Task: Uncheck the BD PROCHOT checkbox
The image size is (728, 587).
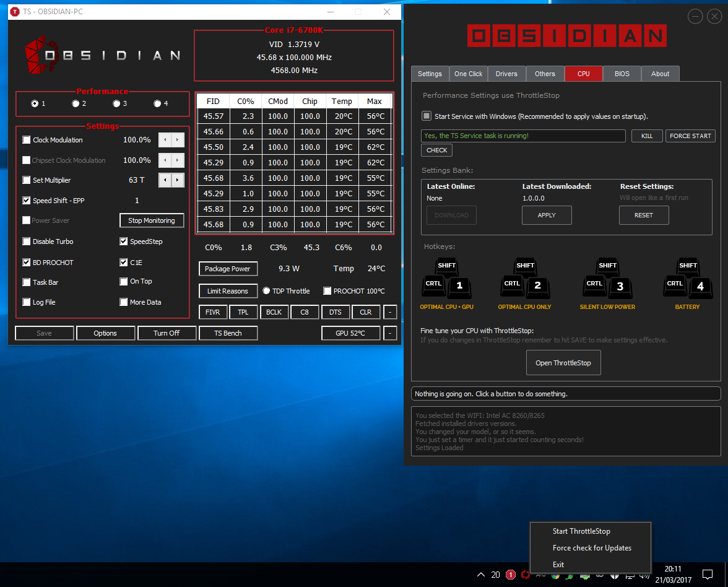Action: (27, 263)
